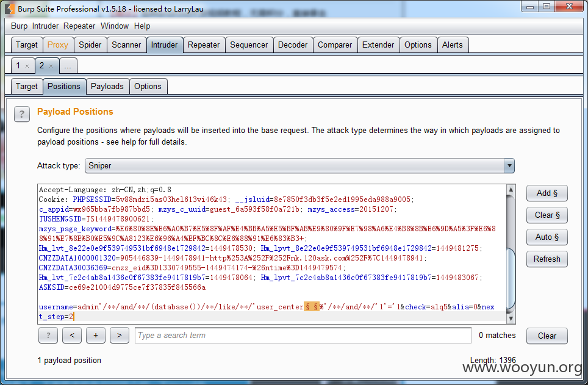Open the Help menu
588x385 pixels.
[x=142, y=26]
